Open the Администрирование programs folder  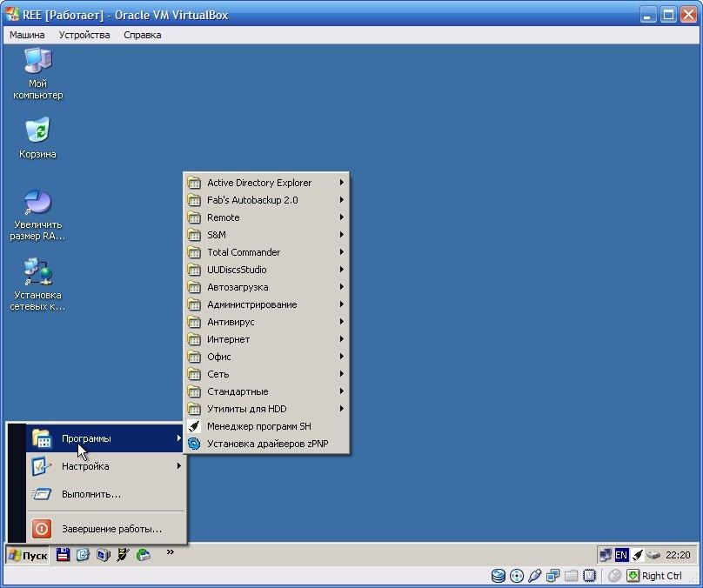[266, 304]
